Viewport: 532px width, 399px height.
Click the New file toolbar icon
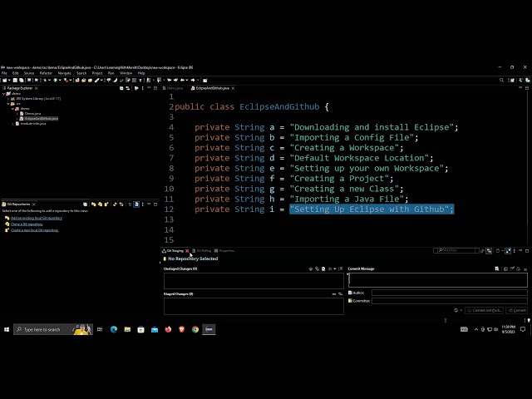point(5,81)
